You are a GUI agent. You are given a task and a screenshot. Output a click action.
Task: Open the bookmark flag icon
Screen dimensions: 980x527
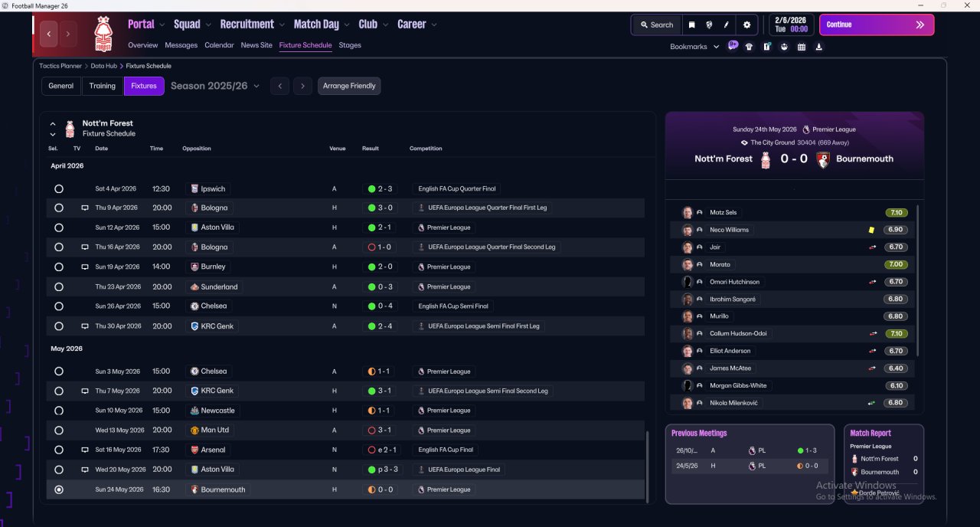[x=692, y=25]
